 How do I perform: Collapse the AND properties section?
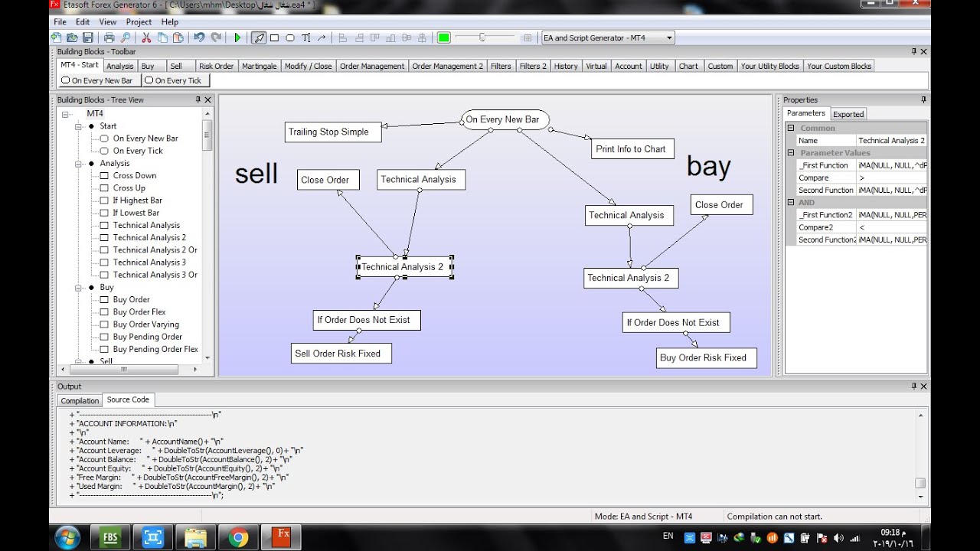(791, 202)
